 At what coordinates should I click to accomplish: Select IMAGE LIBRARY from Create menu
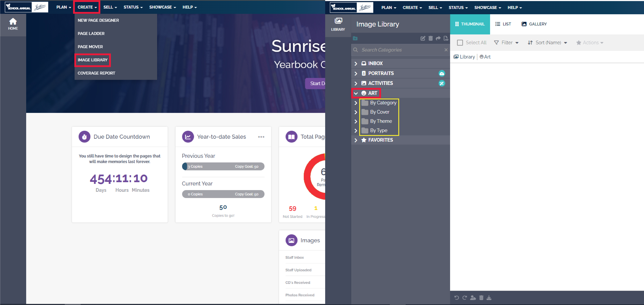pyautogui.click(x=93, y=60)
